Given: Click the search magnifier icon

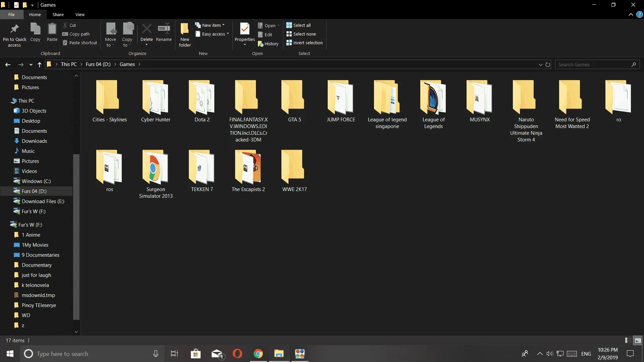Looking at the screenshot, I should (x=634, y=64).
